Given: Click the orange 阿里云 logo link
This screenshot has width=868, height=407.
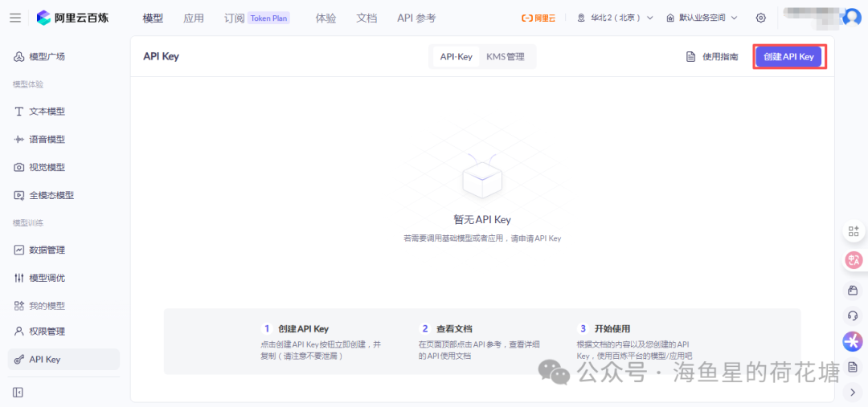Looking at the screenshot, I should [x=538, y=18].
